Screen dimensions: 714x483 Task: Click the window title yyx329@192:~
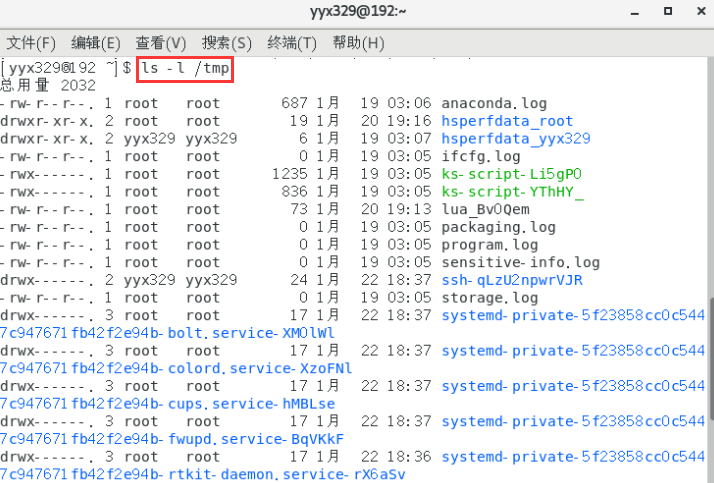pyautogui.click(x=358, y=11)
